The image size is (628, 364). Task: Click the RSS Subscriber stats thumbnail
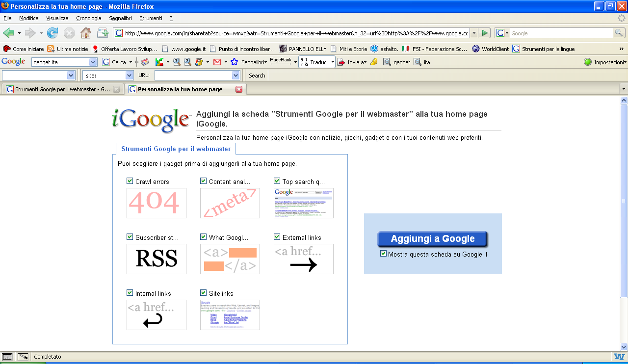pyautogui.click(x=157, y=259)
